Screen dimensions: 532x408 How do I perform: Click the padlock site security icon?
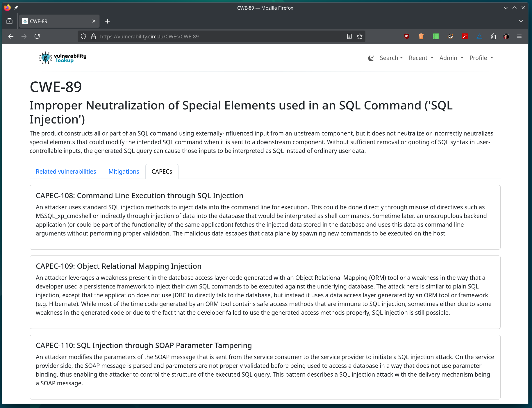(93, 37)
